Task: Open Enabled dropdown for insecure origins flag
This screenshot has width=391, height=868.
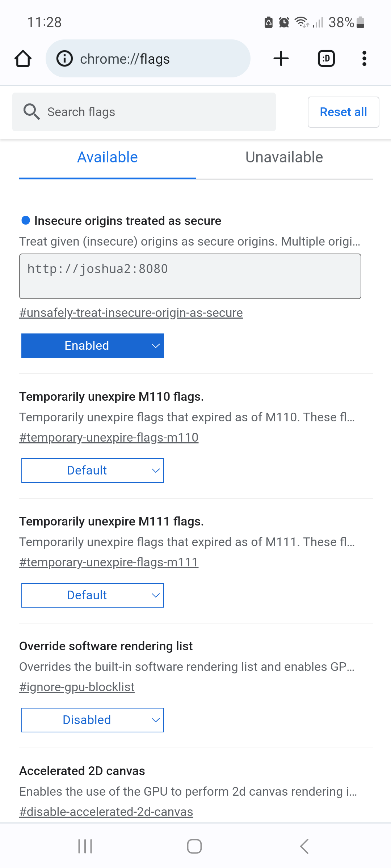Action: [93, 346]
